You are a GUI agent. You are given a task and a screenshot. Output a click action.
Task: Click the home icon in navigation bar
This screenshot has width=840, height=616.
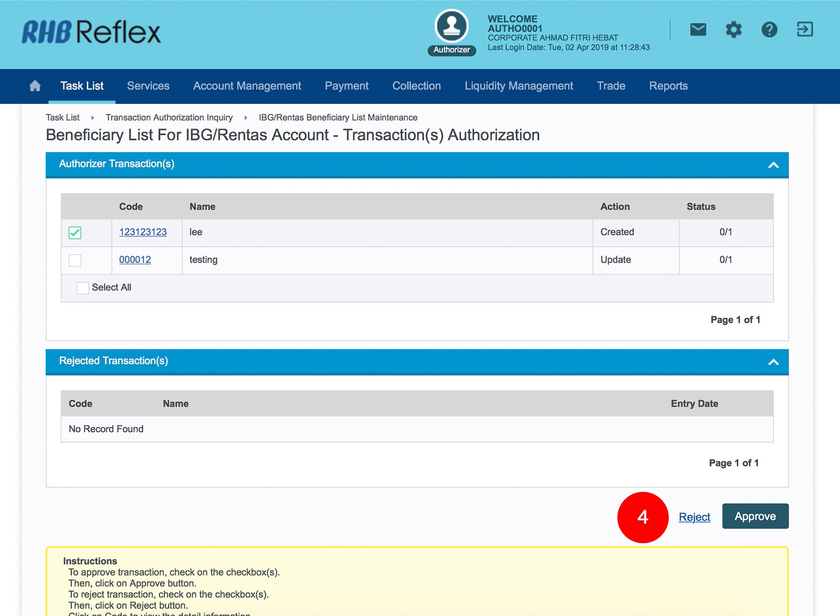(35, 86)
